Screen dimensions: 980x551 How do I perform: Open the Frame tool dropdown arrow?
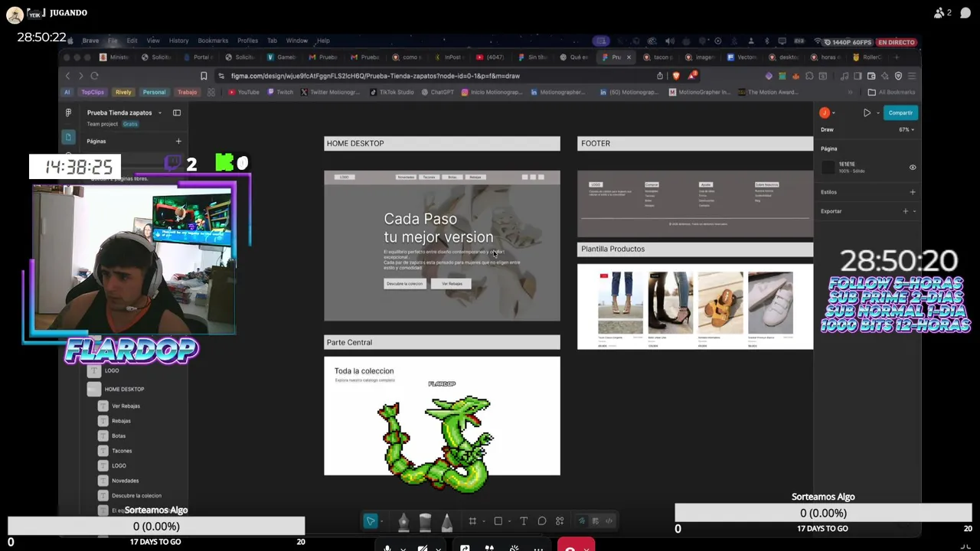tap(483, 521)
